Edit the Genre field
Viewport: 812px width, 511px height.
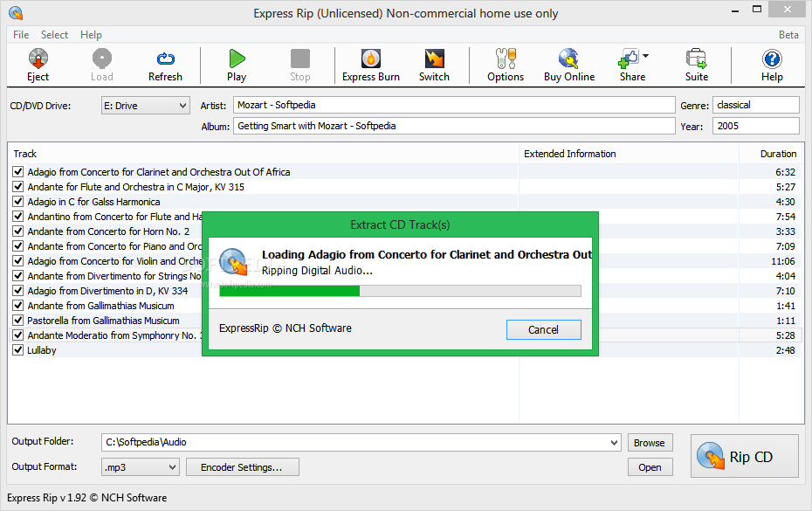coord(755,105)
